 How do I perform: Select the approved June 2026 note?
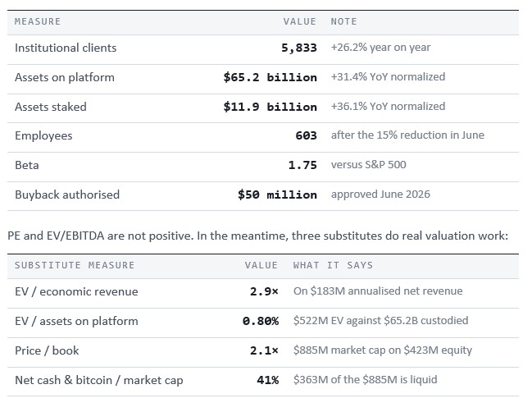(380, 195)
